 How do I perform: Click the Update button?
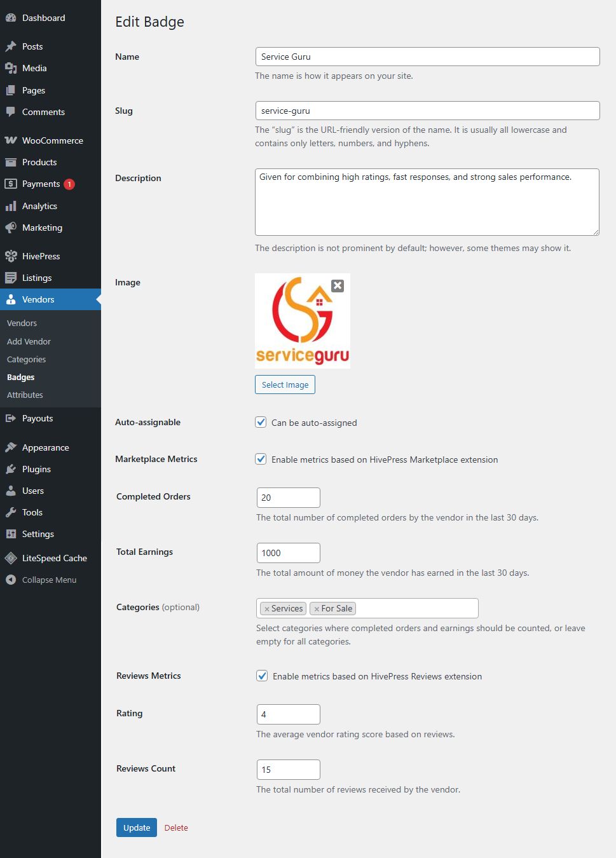click(x=137, y=827)
